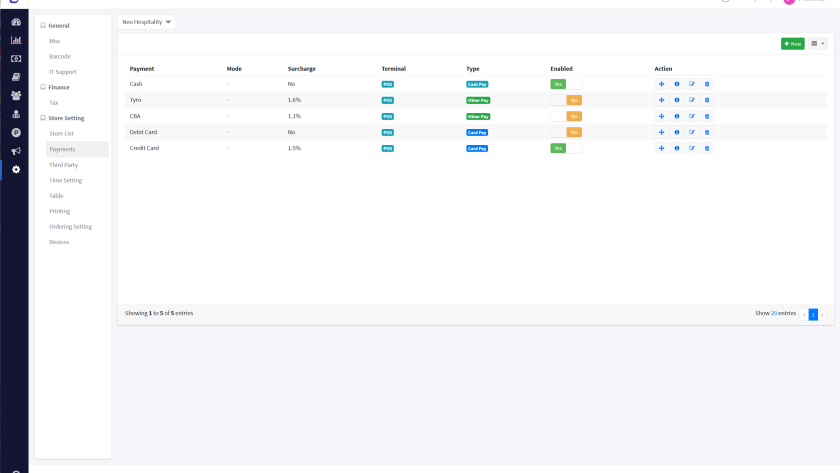
Task: Open the bar chart reports icon
Action: click(x=15, y=40)
